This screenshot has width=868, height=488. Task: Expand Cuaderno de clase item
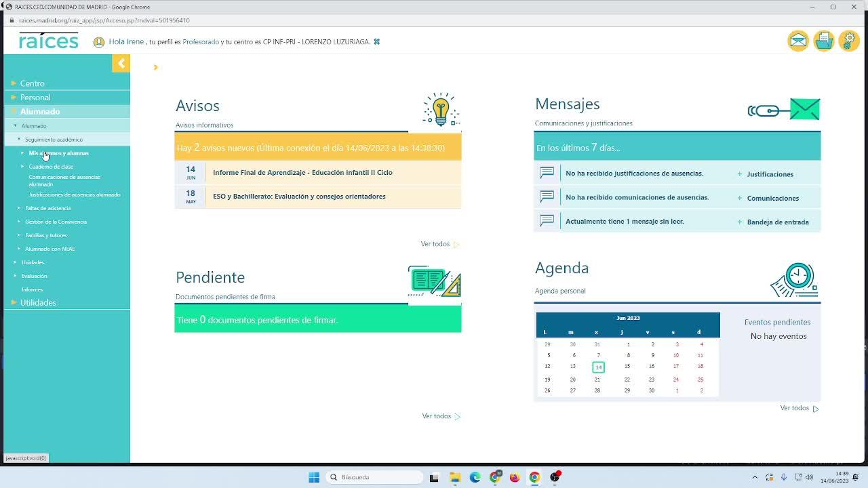click(50, 167)
